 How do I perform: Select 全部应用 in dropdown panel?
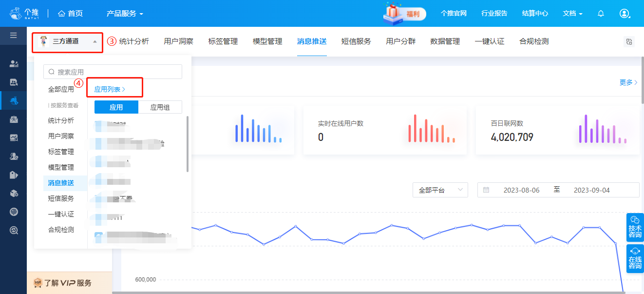[61, 90]
